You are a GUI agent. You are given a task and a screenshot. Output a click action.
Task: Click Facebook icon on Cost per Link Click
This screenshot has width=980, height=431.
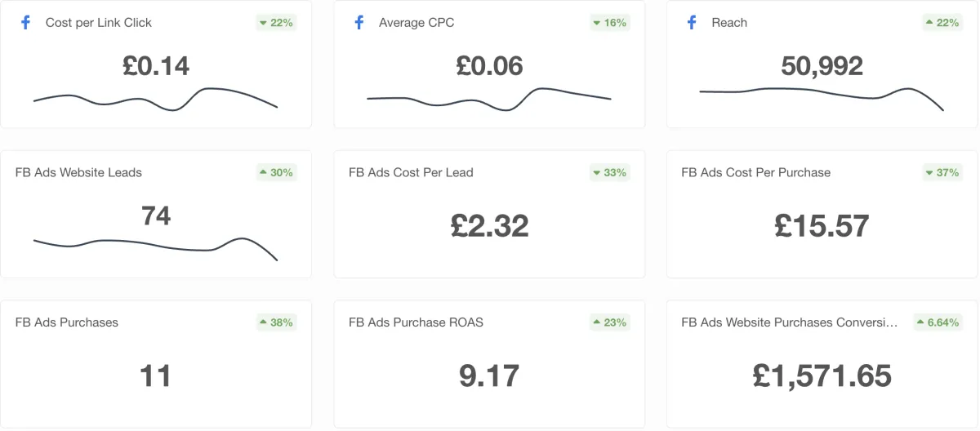(25, 23)
